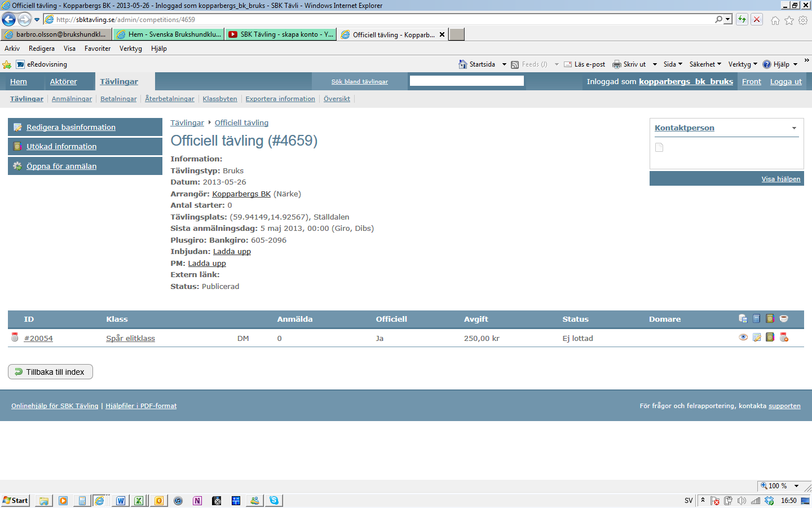This screenshot has height=508, width=812.
Task: Edit class #20054 with the pencil icon
Action: pos(757,338)
